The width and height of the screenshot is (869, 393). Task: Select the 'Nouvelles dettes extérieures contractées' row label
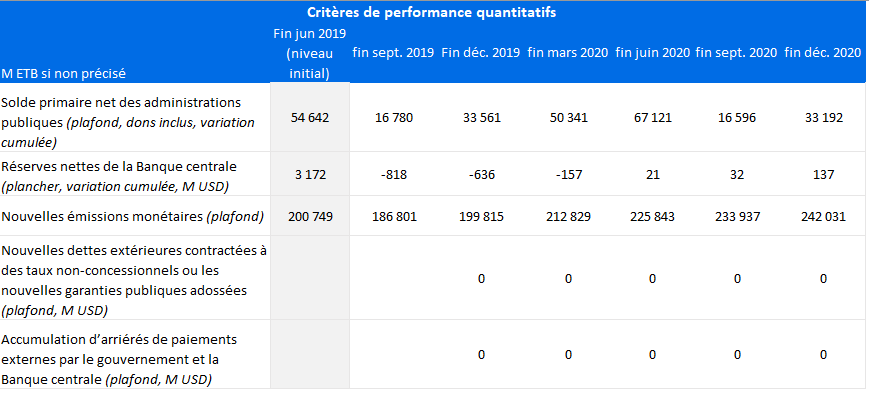pos(134,280)
